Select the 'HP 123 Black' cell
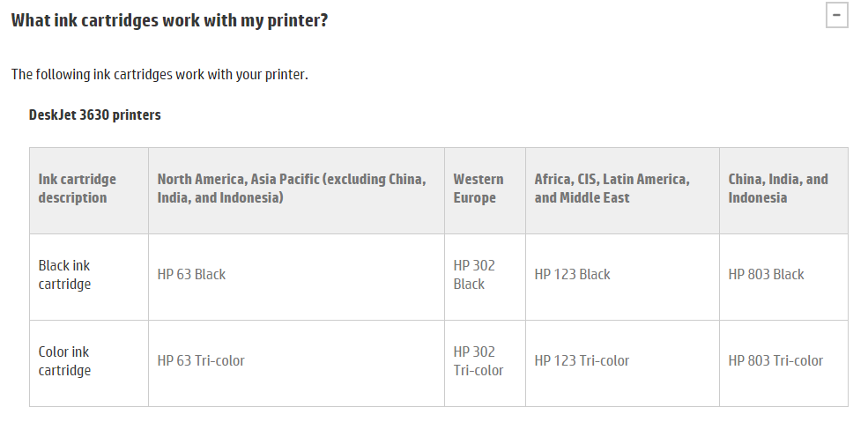 pos(572,275)
